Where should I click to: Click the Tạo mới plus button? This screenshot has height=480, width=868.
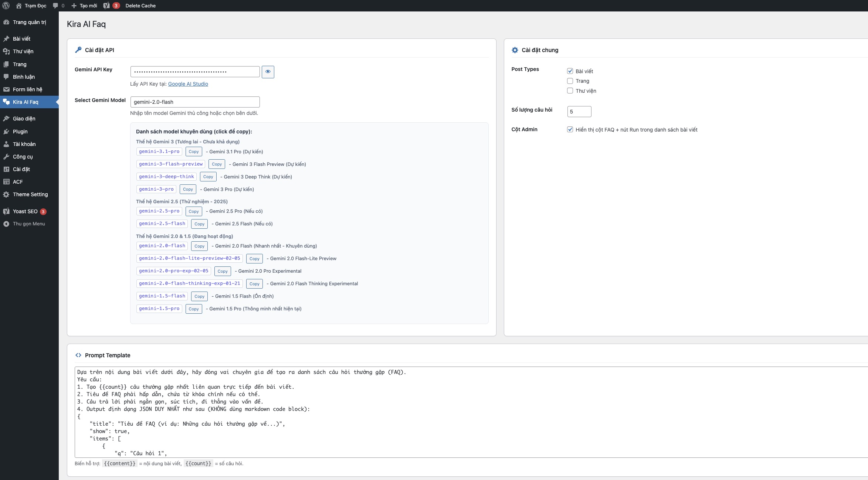coord(84,6)
